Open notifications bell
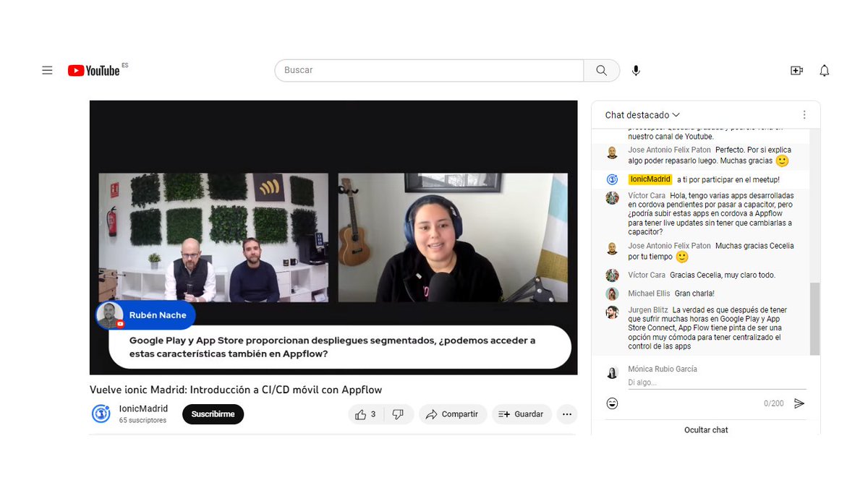Screen dimensions: 868x488 825,70
